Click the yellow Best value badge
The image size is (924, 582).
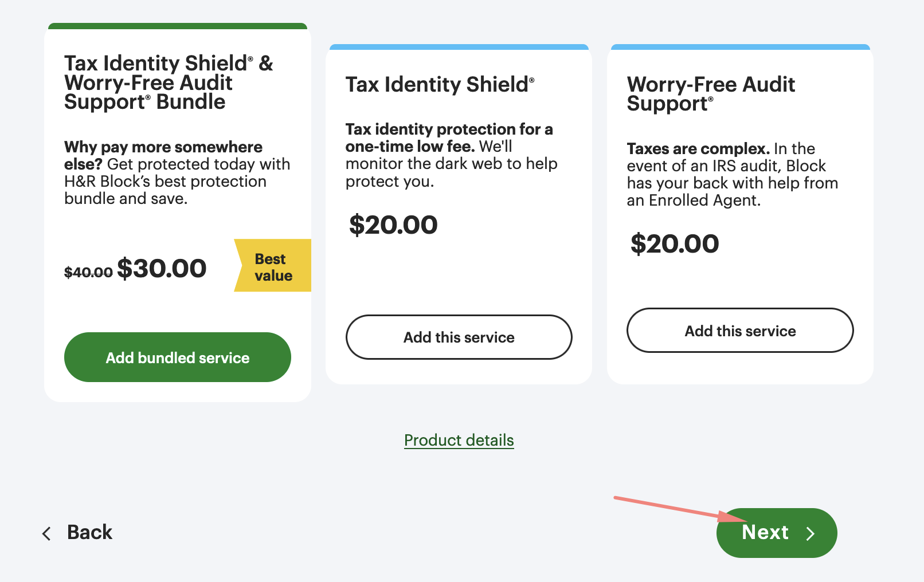coord(273,267)
